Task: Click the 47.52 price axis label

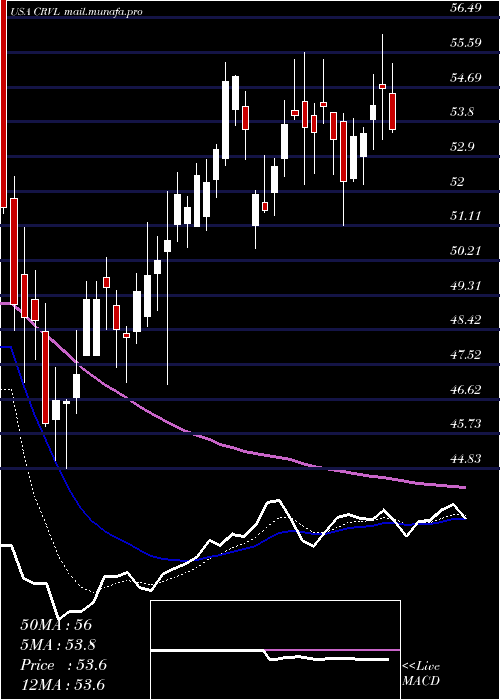Action: (x=466, y=354)
